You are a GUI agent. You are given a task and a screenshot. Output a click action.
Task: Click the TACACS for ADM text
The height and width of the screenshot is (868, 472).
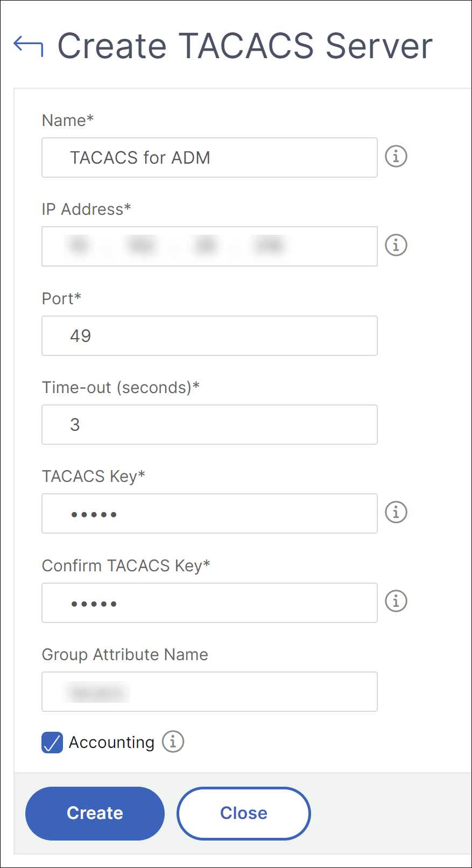click(x=140, y=158)
